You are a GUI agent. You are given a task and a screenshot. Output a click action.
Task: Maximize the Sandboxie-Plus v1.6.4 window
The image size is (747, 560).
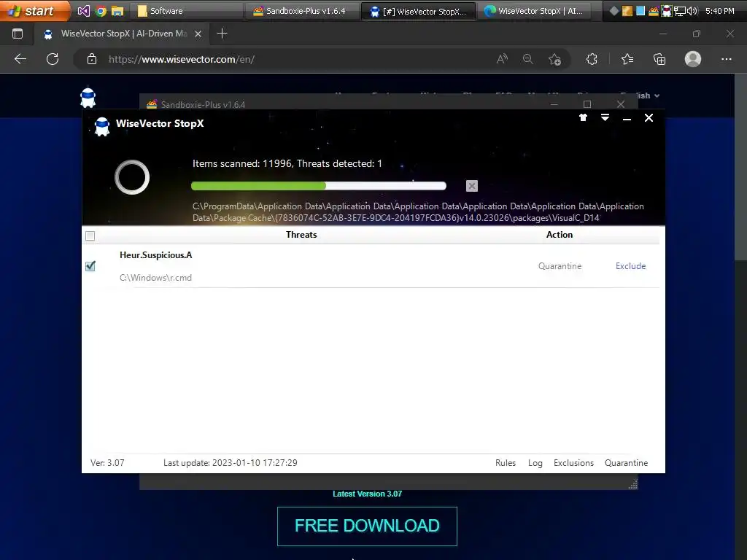tap(587, 104)
